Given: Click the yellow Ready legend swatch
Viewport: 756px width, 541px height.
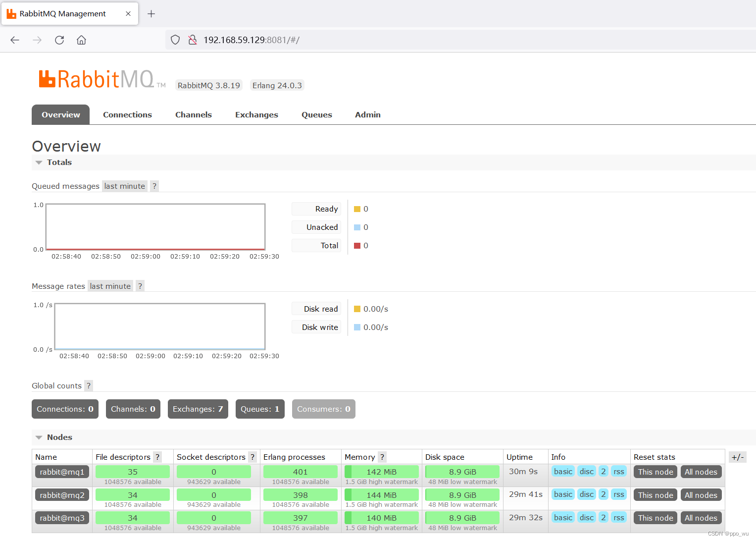Looking at the screenshot, I should [x=357, y=209].
